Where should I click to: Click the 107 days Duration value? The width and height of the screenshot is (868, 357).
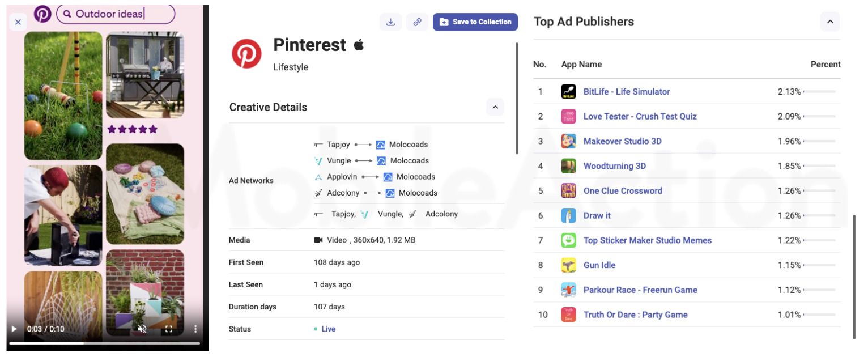329,307
